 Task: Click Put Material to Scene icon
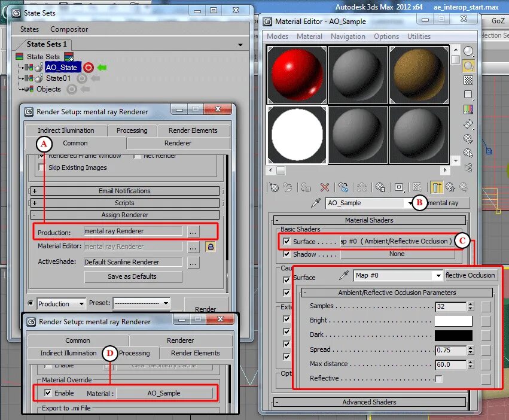tap(288, 187)
